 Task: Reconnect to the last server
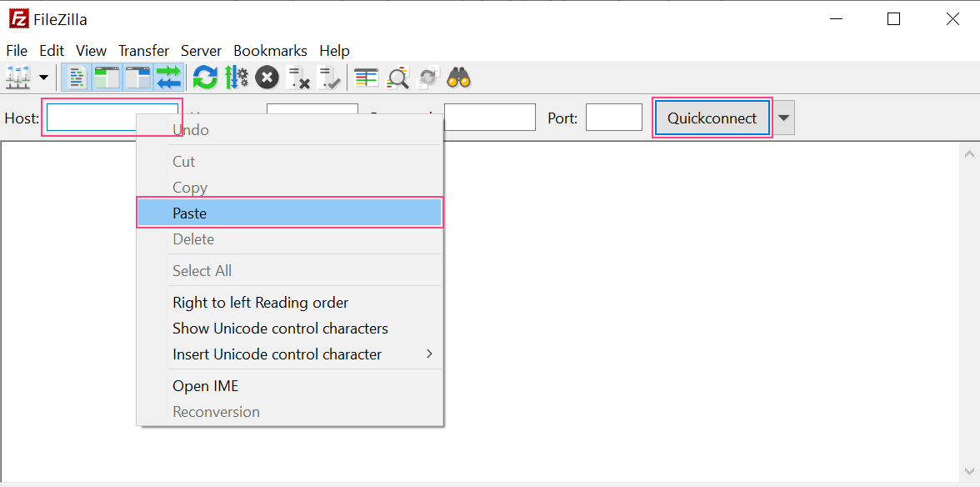tap(328, 77)
